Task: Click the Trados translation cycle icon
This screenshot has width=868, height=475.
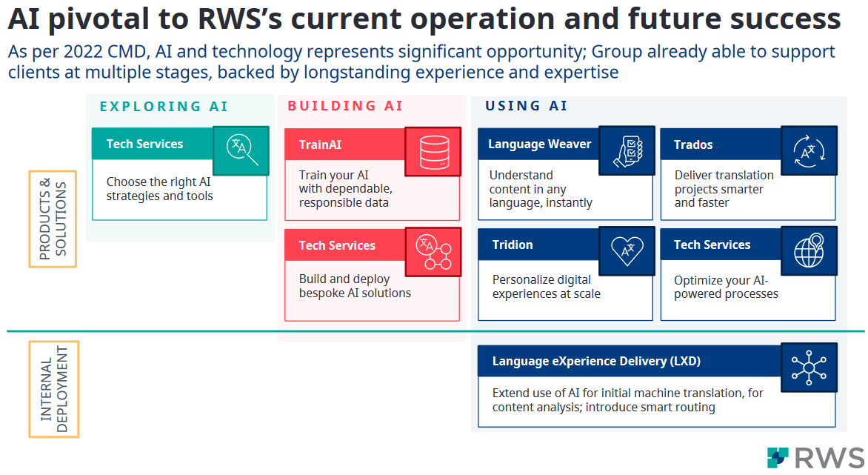Action: tap(809, 150)
